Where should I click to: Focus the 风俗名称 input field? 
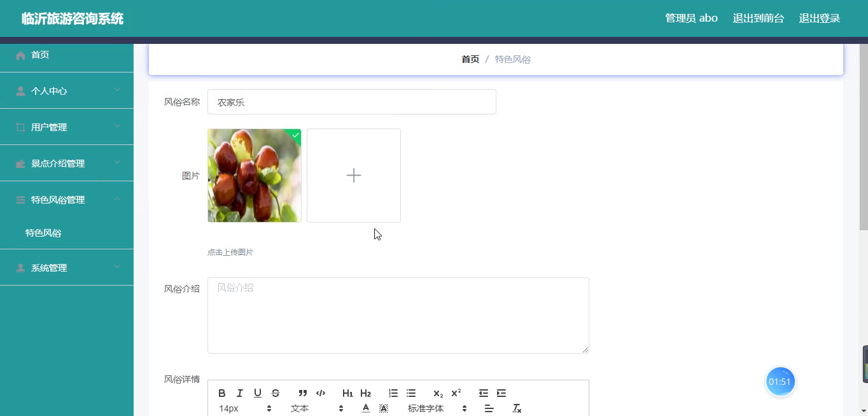click(352, 102)
